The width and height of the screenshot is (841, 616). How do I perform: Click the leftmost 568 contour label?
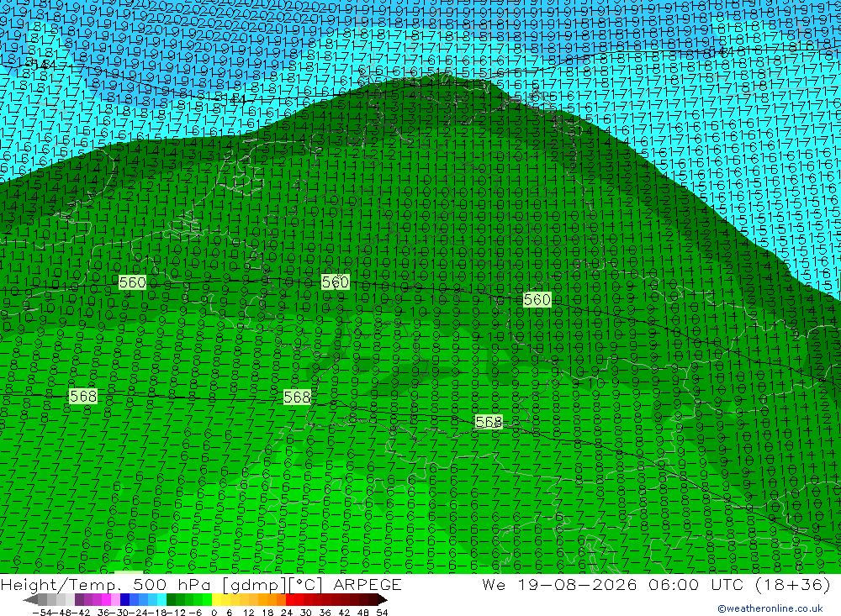pyautogui.click(x=83, y=396)
